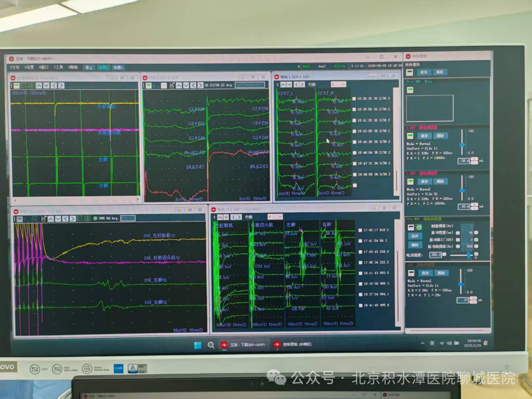The image size is (532, 399).
Task: Click 保存 in the OutPort Side L1 SEP section
Action: click(x=425, y=136)
